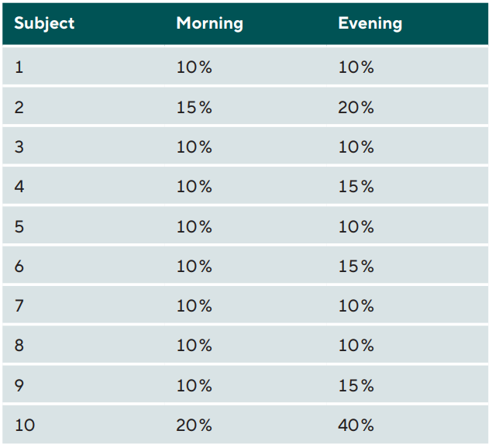
Task: Select Subject 1 Evening 10% cell
Action: pyautogui.click(x=408, y=66)
